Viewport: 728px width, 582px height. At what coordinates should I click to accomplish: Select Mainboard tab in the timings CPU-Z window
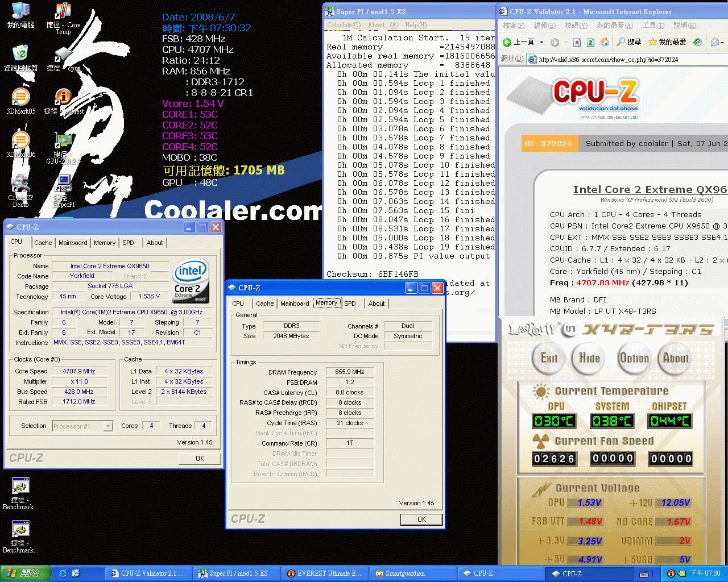(x=295, y=304)
